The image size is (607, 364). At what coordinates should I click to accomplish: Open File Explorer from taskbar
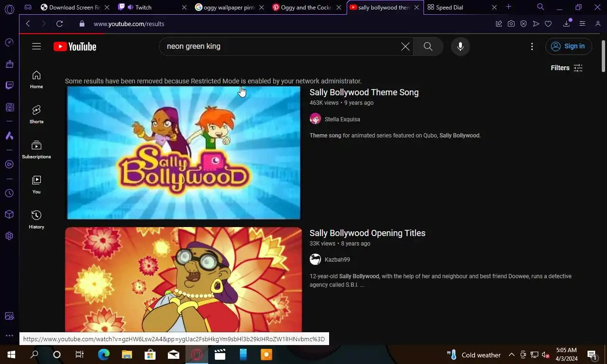[127, 355]
